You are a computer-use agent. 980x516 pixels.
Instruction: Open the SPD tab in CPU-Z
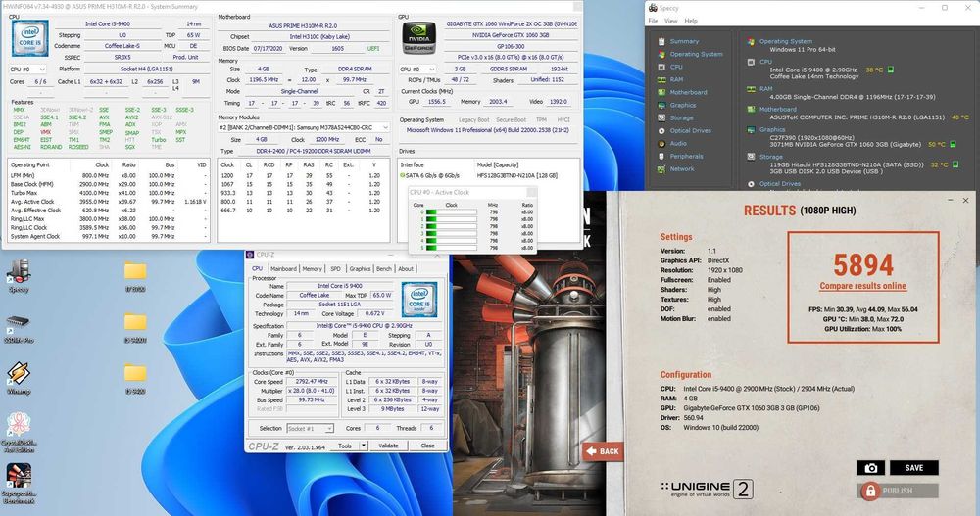pyautogui.click(x=335, y=268)
